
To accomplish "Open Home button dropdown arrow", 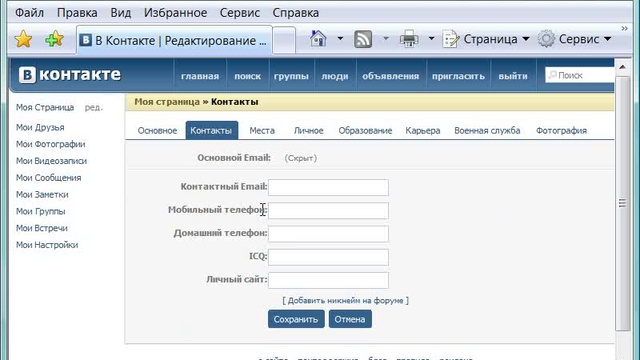I will click(340, 39).
